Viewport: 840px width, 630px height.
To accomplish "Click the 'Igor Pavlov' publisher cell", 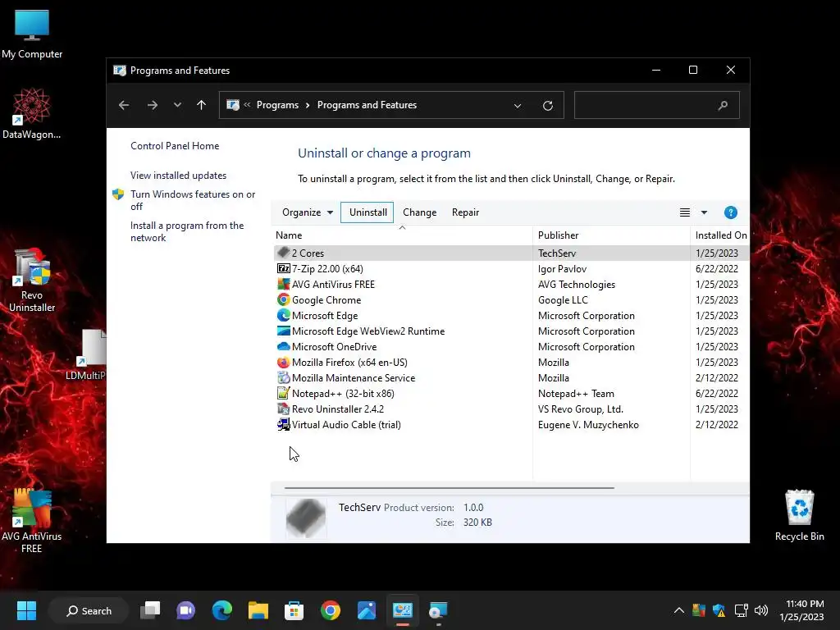I will click(x=562, y=268).
